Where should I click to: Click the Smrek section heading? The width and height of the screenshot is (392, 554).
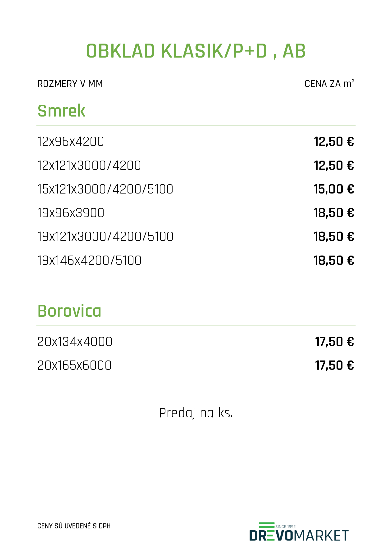(x=61, y=111)
